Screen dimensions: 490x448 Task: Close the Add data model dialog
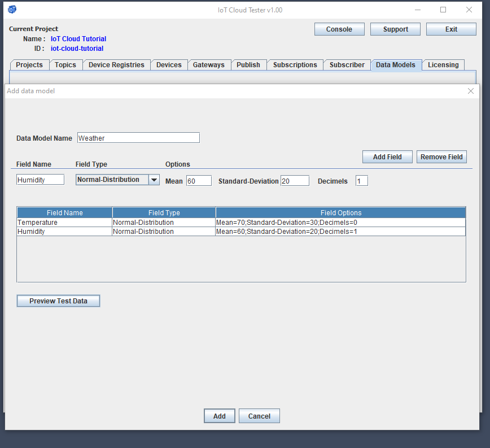471,91
